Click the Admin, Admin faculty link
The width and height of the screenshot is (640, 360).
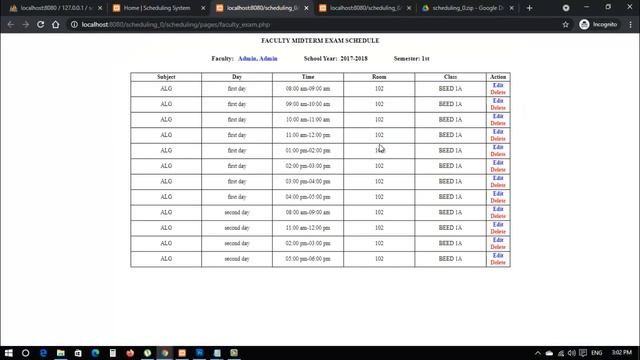(258, 59)
